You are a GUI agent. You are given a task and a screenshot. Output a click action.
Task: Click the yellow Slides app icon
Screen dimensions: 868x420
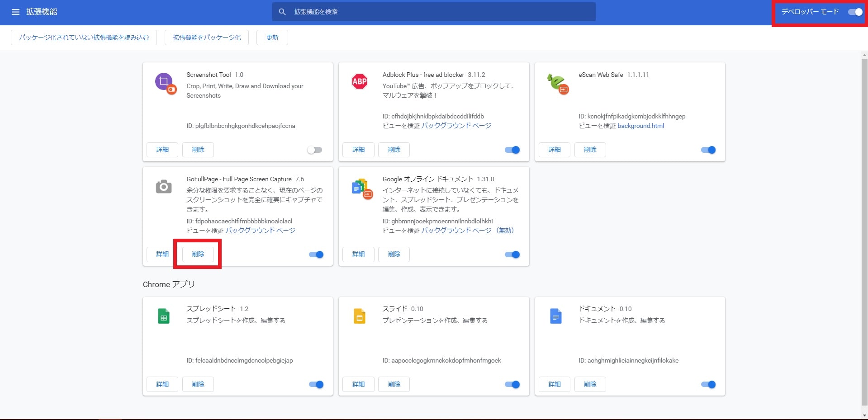(360, 316)
